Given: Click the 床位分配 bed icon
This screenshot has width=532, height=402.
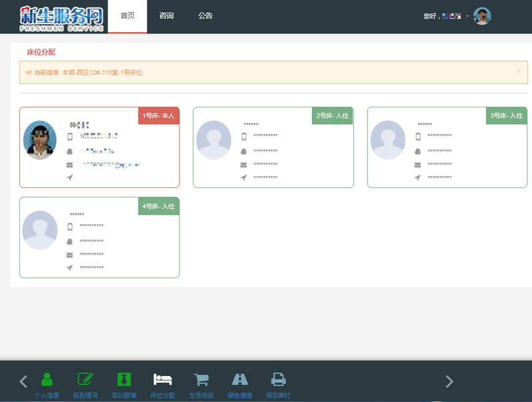Looking at the screenshot, I should pos(163,380).
